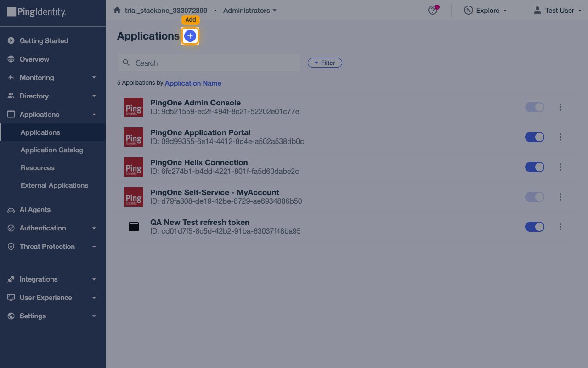Open more options for PingOne Helix Connection
Viewport: 588px width, 368px height.
tap(560, 167)
